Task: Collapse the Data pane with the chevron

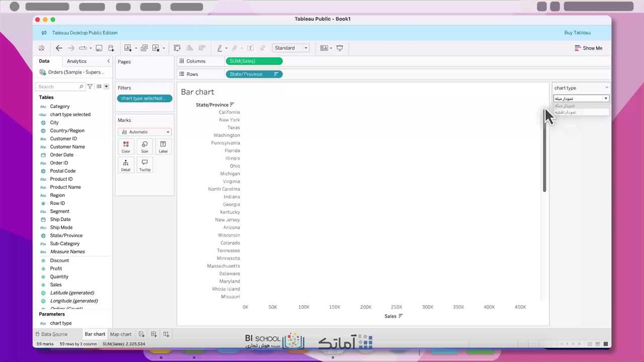Action: pyautogui.click(x=108, y=61)
